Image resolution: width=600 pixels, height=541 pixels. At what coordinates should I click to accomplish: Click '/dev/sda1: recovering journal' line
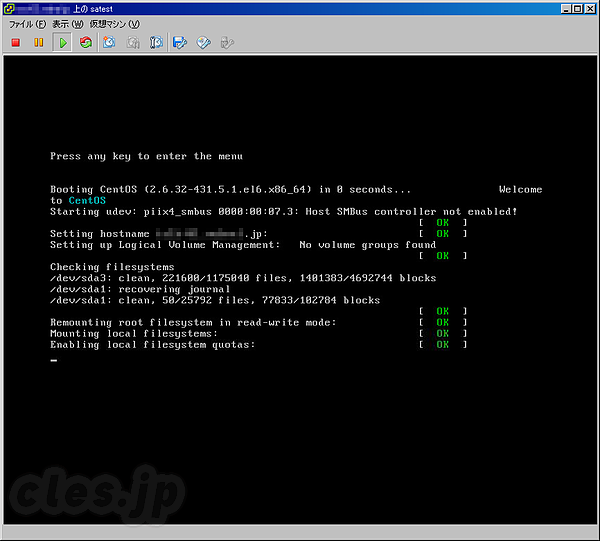[140, 289]
